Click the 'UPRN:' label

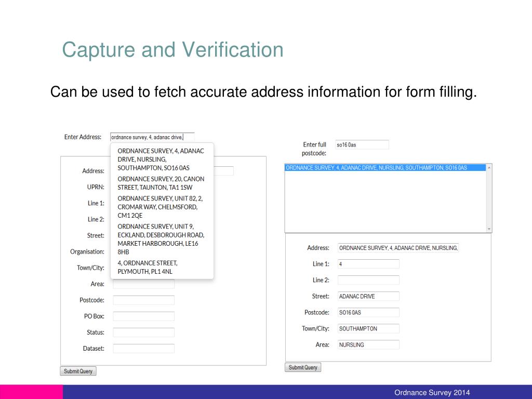tap(96, 187)
